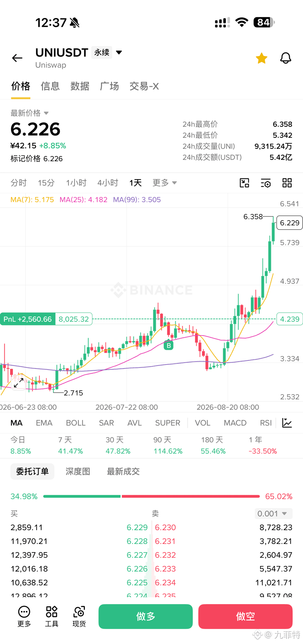This screenshot has height=644, width=303.
Task: Tap the green 做多 button
Action: 146,617
